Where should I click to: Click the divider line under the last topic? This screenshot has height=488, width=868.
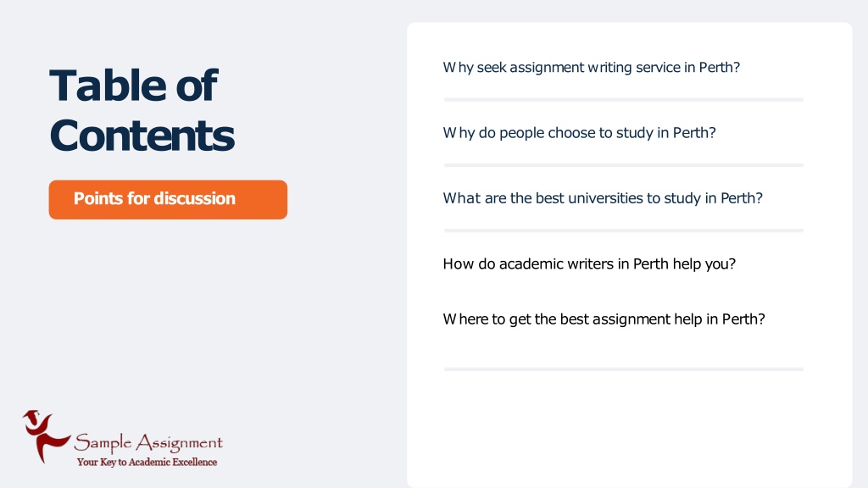623,369
